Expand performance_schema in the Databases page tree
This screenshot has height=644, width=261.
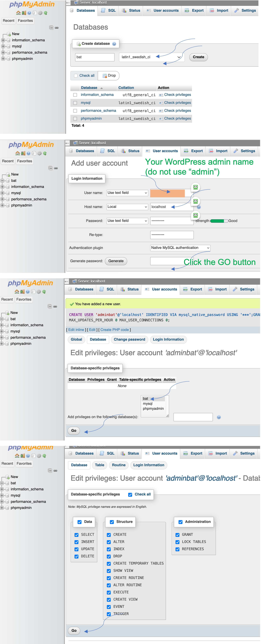[x=3, y=53]
